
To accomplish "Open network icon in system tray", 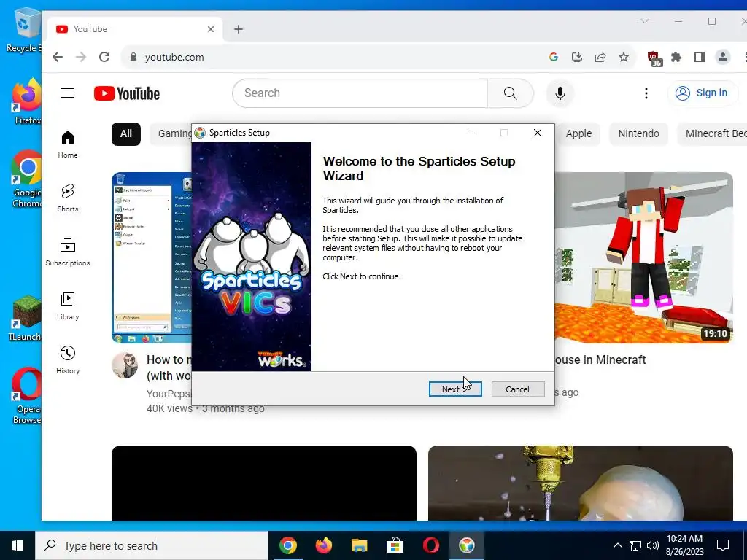I will coord(635,545).
